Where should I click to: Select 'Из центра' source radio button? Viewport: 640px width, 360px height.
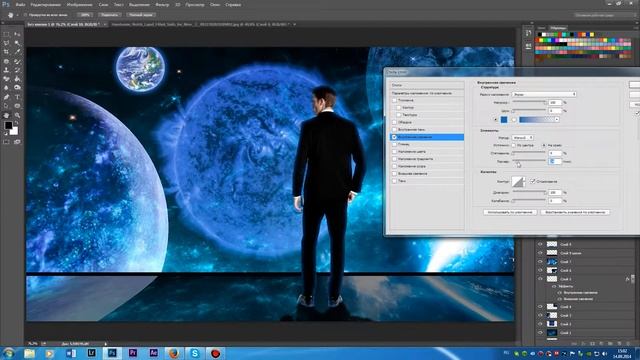[x=514, y=145]
